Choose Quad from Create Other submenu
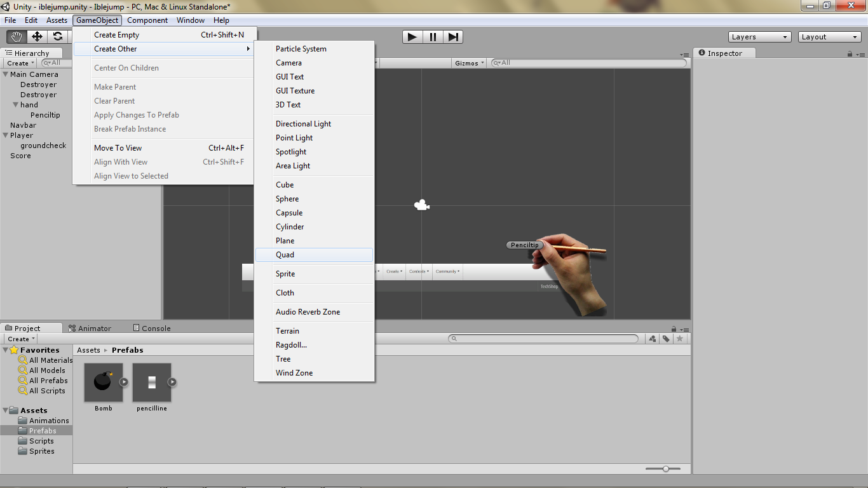 coord(314,255)
